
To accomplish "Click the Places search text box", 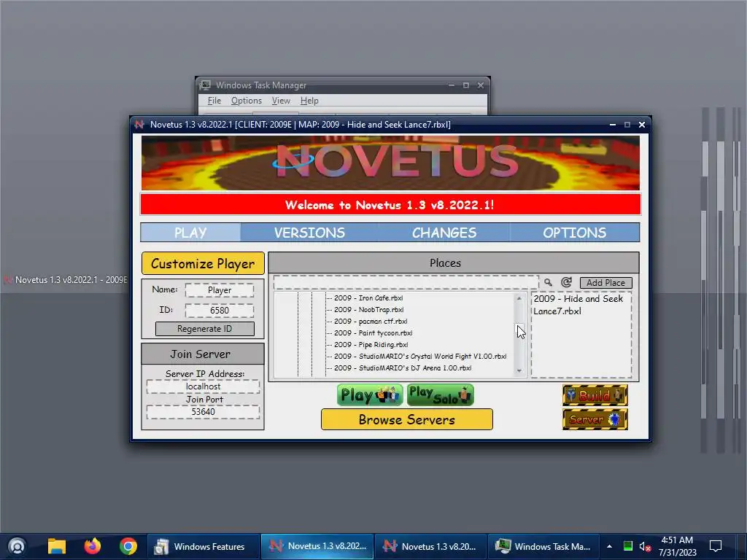I will (406, 282).
